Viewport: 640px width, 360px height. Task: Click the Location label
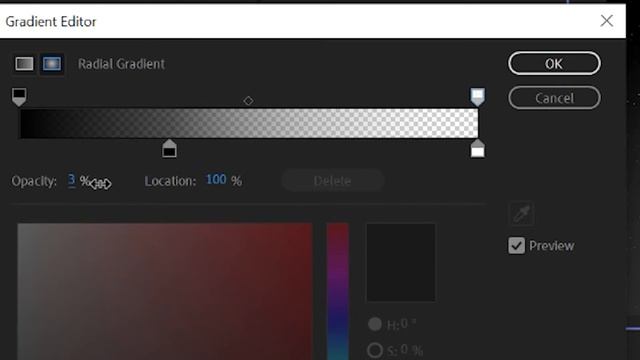click(x=170, y=180)
